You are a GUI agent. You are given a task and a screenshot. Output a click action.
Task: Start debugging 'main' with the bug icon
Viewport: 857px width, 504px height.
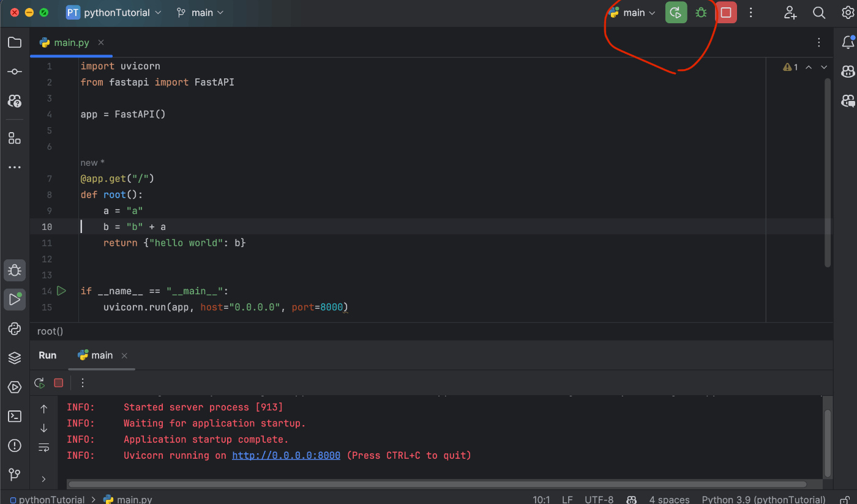[x=701, y=12]
